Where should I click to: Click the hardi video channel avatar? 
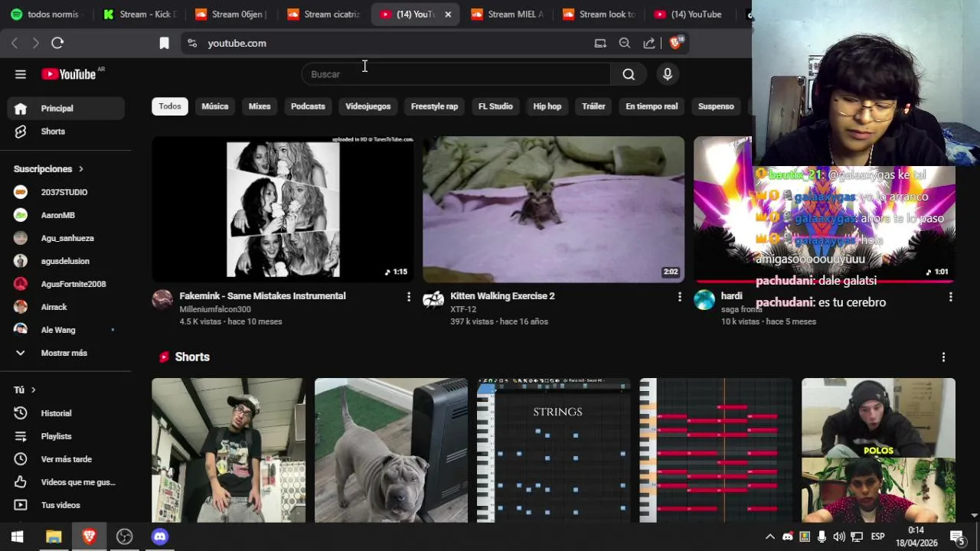click(704, 299)
